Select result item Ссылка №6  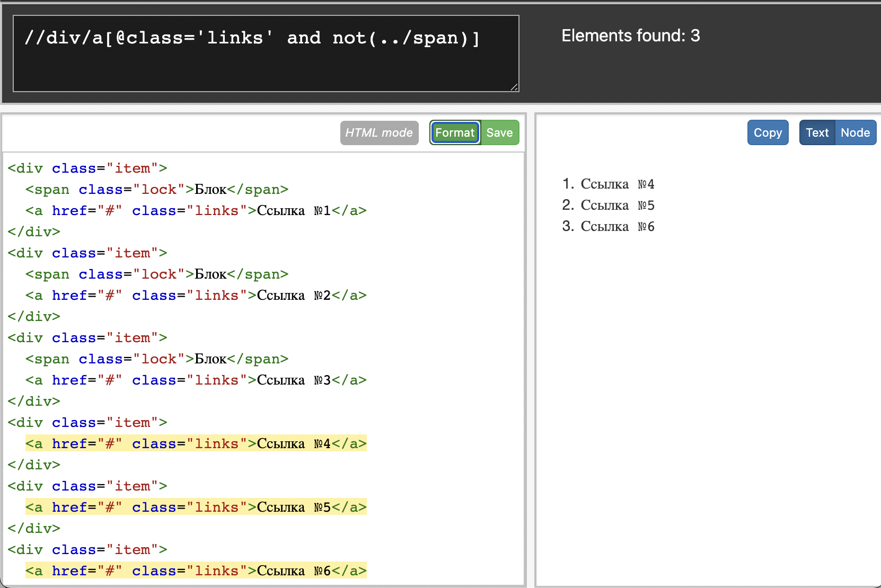click(x=617, y=226)
